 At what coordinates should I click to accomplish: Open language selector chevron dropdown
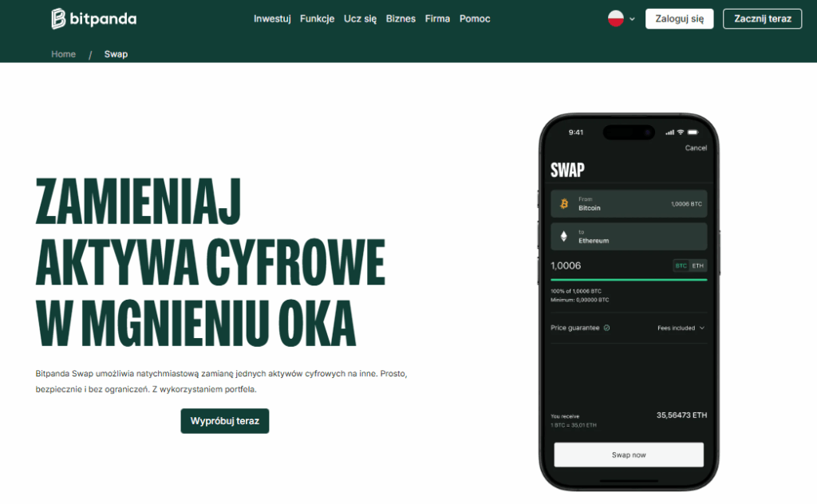pyautogui.click(x=632, y=19)
